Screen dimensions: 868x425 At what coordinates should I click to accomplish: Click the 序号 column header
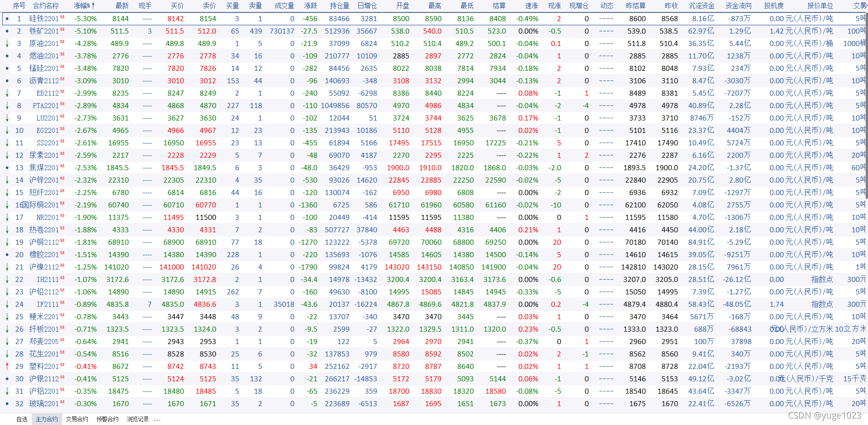pos(19,6)
